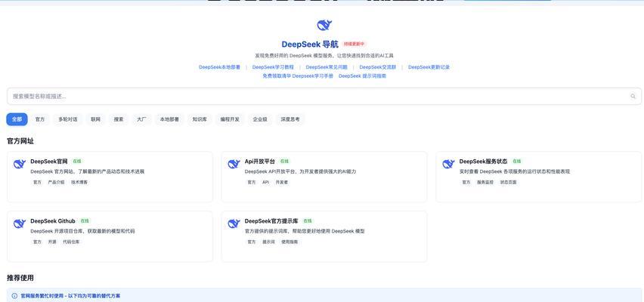Open the DeepSeek官网 card title
The image size is (644, 302).
tap(49, 162)
